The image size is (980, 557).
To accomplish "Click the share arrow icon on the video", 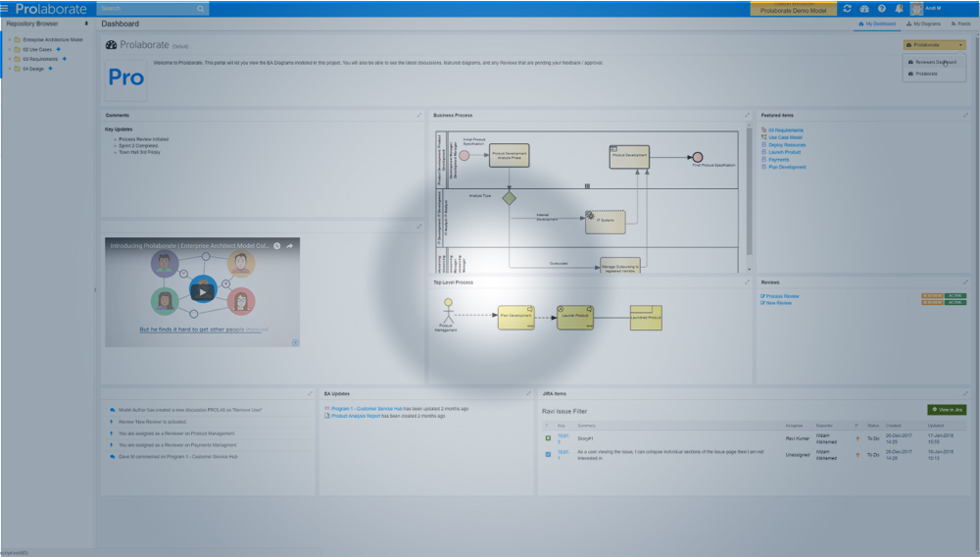I will 289,246.
